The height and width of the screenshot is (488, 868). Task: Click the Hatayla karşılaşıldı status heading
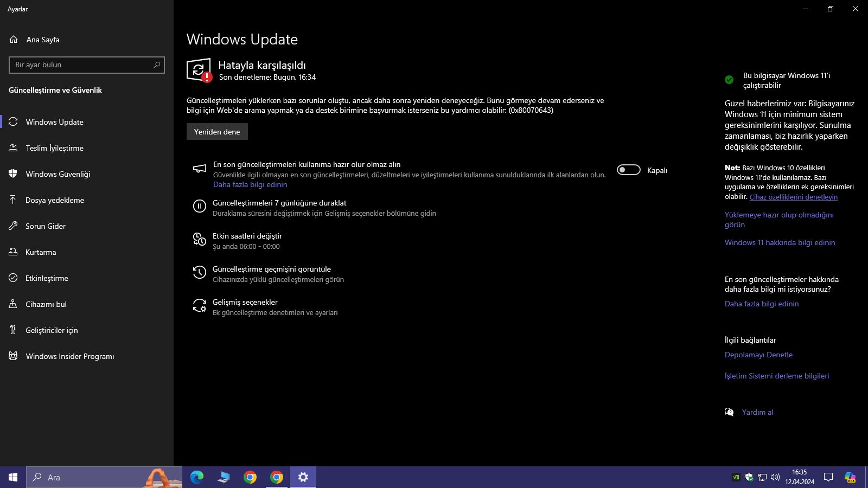[x=262, y=65]
